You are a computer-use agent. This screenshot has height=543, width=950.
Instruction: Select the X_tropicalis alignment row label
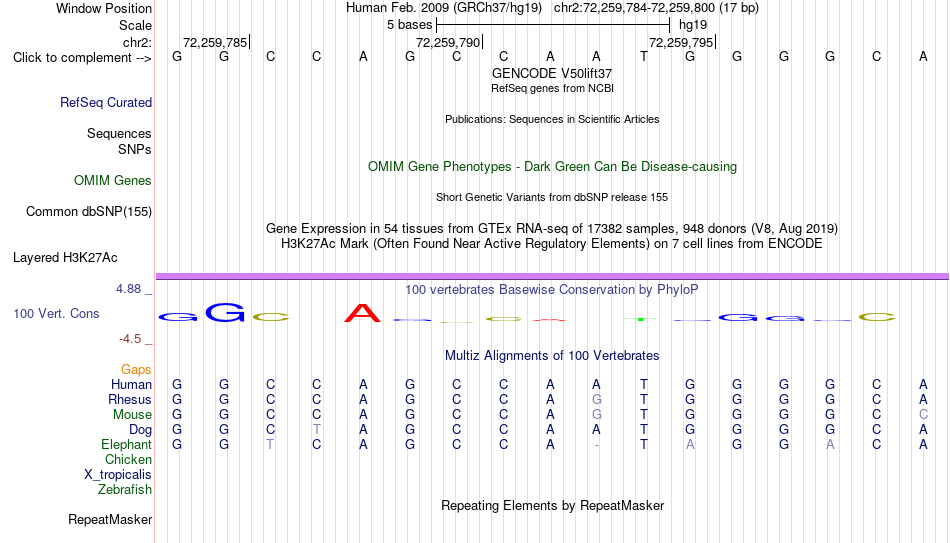click(x=118, y=475)
